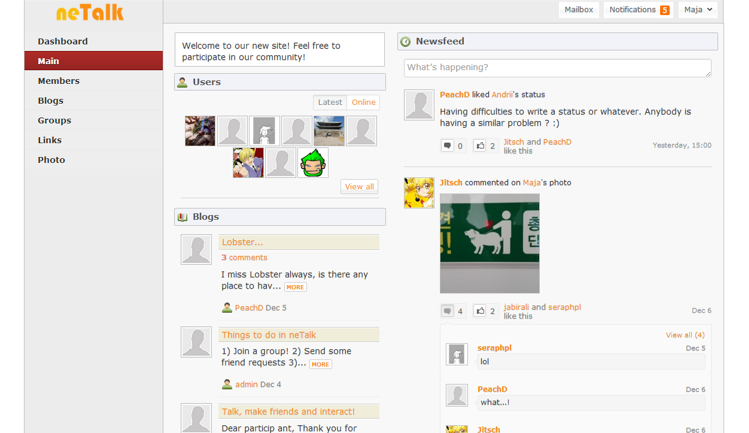Click the What's happening status field
The width and height of the screenshot is (749, 433).
[x=557, y=68]
